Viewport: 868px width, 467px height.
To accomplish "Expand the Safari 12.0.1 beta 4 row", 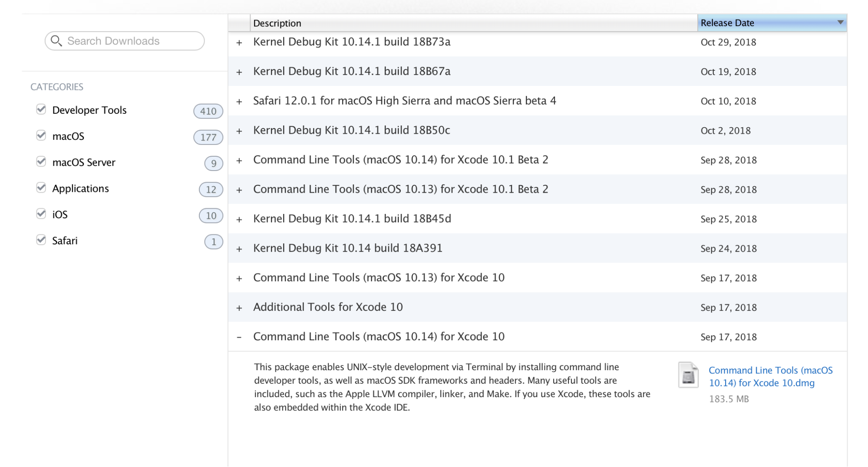I will point(239,102).
